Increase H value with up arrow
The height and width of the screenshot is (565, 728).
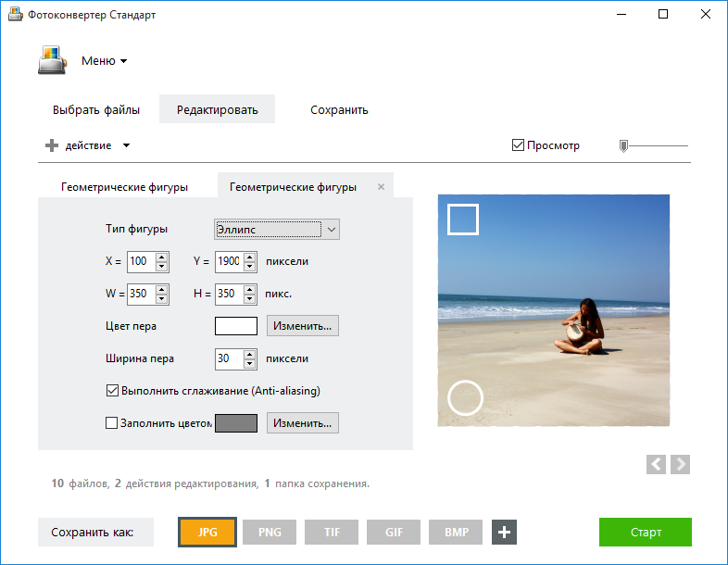click(250, 289)
